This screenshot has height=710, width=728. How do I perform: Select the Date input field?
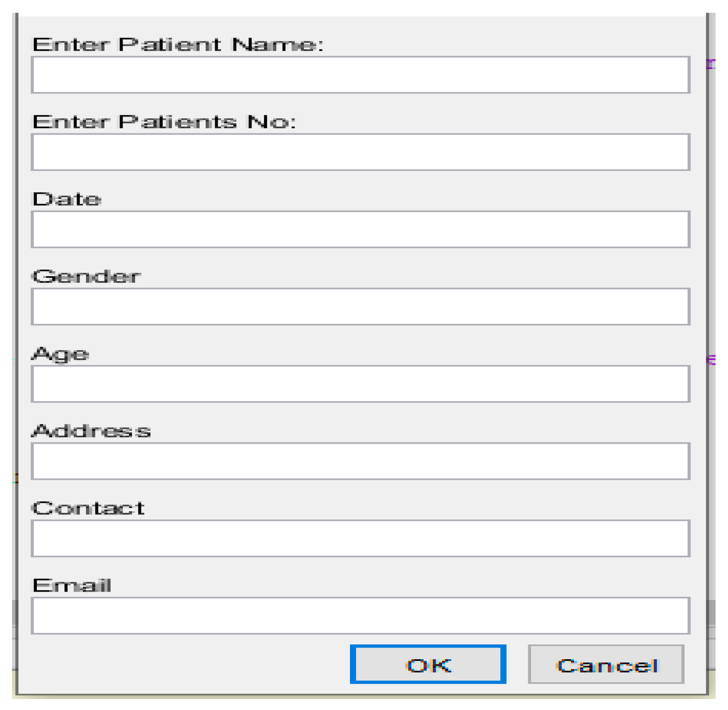[360, 229]
